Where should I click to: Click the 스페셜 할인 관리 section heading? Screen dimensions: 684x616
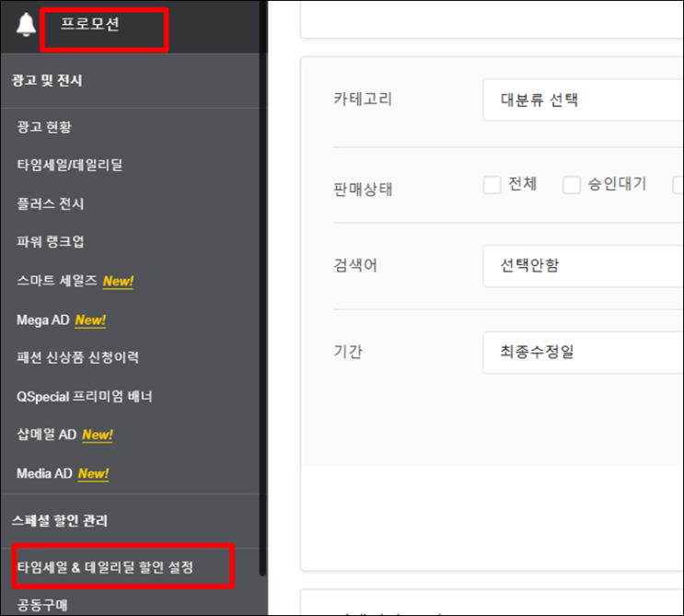59,520
